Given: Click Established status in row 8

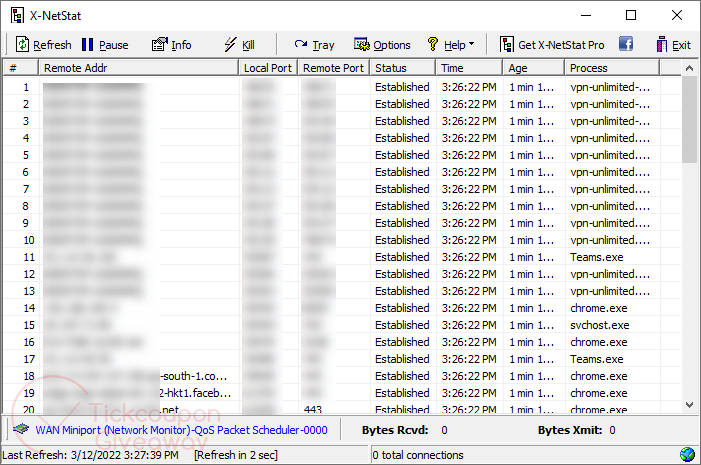Looking at the screenshot, I should (402, 206).
